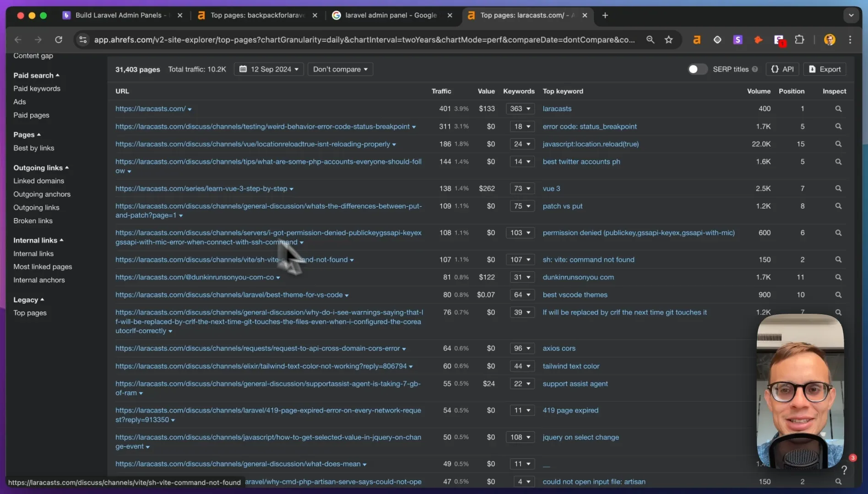The height and width of the screenshot is (494, 868).
Task: Open the 12 Sep 2024 date picker
Action: (x=269, y=70)
